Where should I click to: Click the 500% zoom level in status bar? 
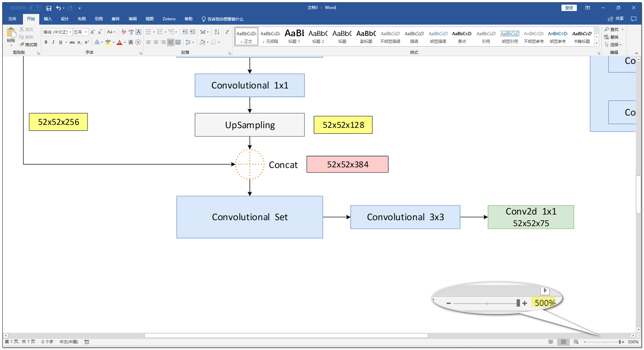click(633, 342)
